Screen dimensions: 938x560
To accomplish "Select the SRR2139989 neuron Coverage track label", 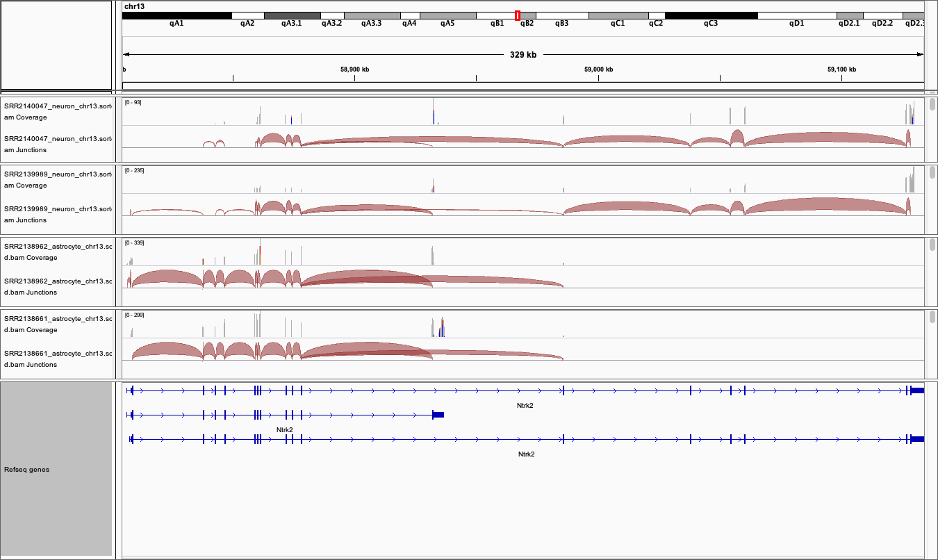I will 57,180.
